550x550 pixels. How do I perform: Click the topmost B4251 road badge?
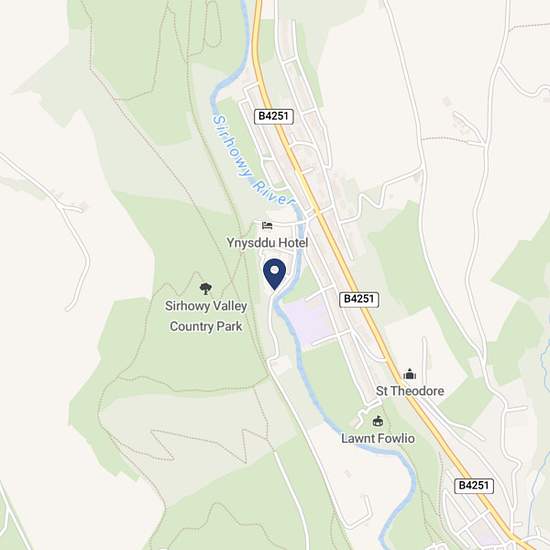[274, 116]
